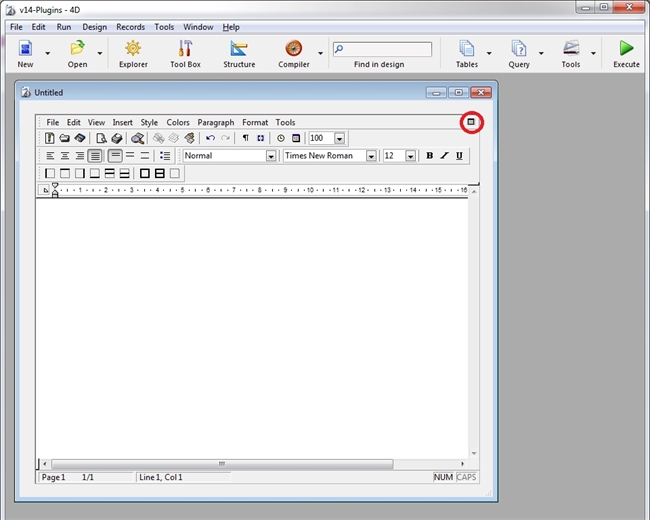Open the Records menu

pyautogui.click(x=130, y=27)
